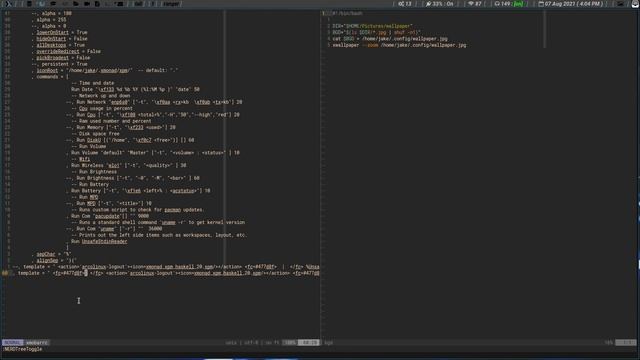Viewport: 640px width, 360px height.
Task: Click the commented-out '--, template' line
Action: point(166,267)
